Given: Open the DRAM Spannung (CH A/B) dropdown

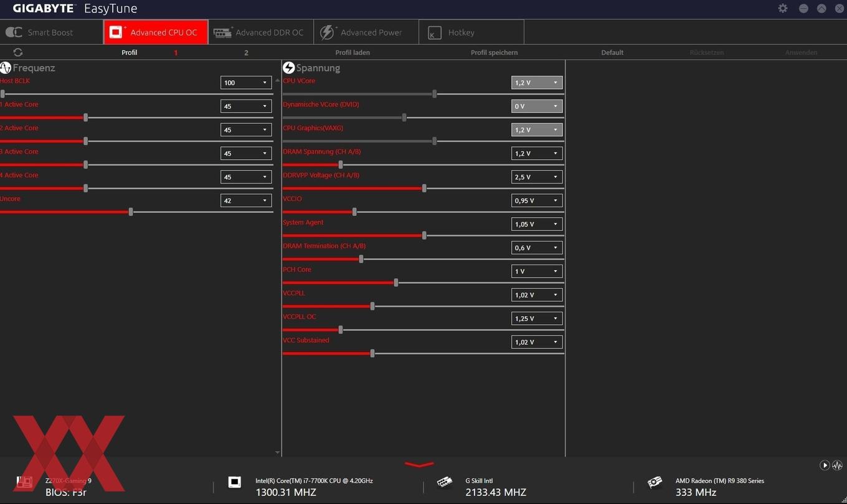Looking at the screenshot, I should pos(537,154).
